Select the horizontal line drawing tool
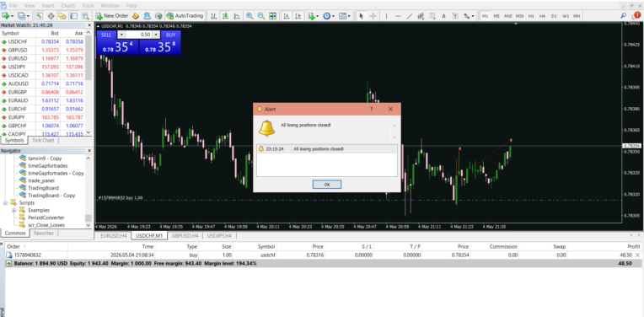Image resolution: width=644 pixels, height=317 pixels. point(398,16)
